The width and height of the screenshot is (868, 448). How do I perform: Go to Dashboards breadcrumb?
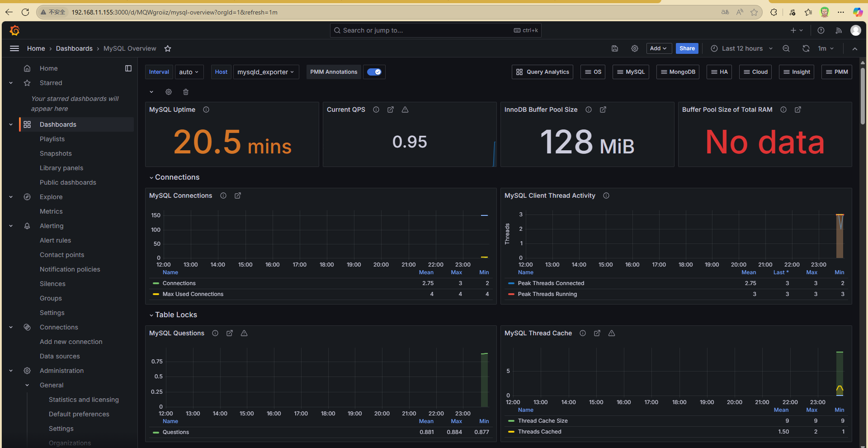coord(74,48)
